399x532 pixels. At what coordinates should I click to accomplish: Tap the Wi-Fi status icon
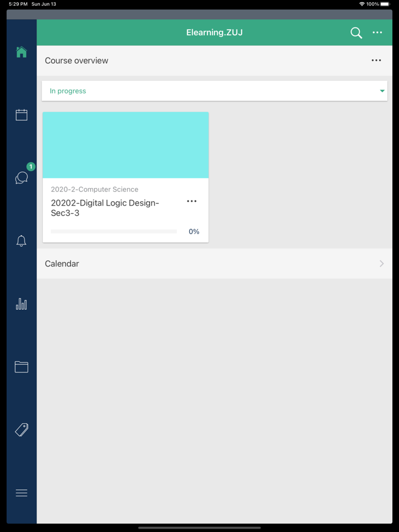(362, 4)
